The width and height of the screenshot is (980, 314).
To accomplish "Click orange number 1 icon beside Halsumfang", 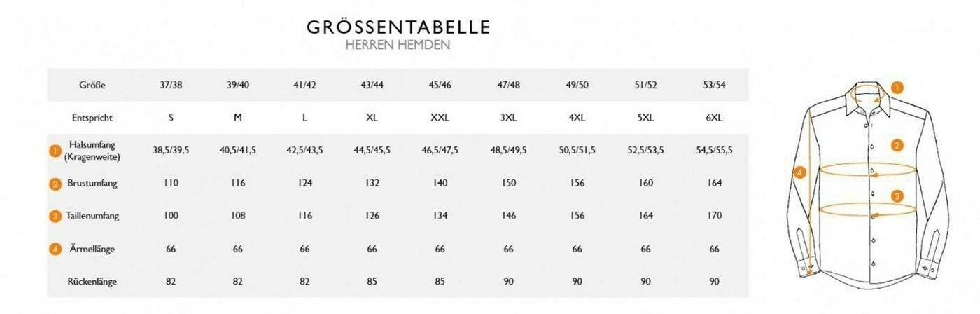I will [55, 151].
